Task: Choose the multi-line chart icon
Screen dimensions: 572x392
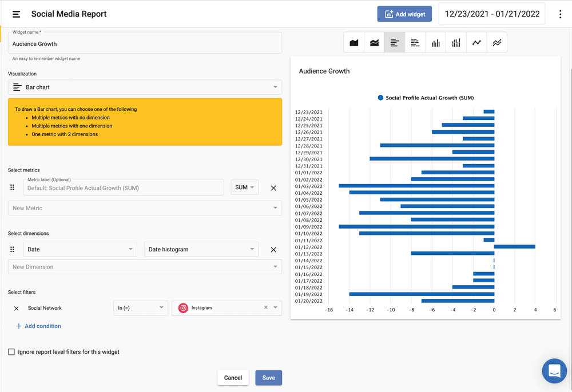Action: pyautogui.click(x=496, y=43)
